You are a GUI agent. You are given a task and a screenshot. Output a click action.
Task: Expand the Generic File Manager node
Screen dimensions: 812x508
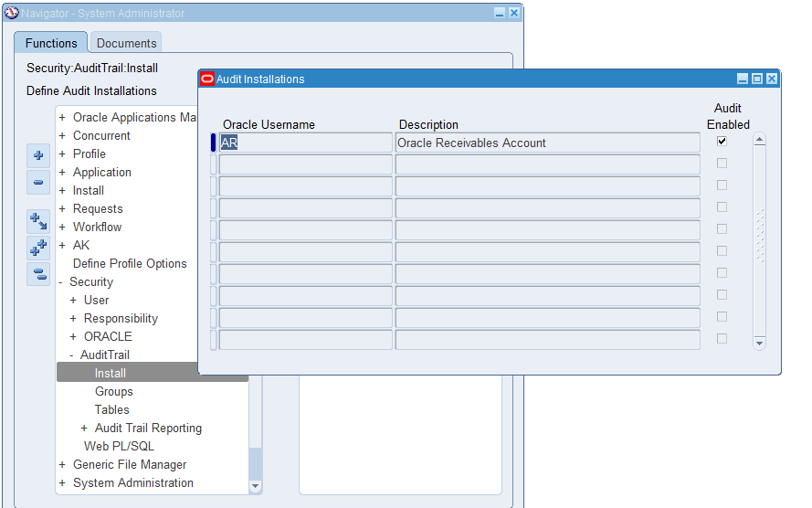click(62, 464)
